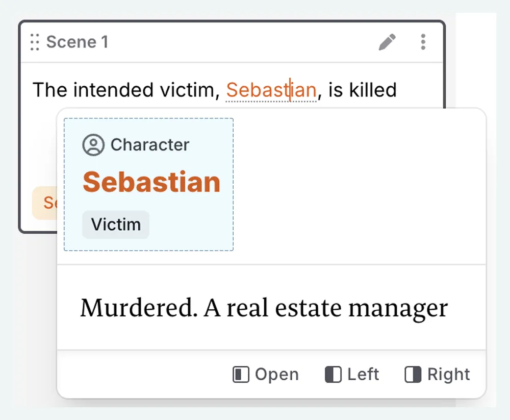Click empty space inside dashed character card
510x420 pixels.
click(x=194, y=225)
